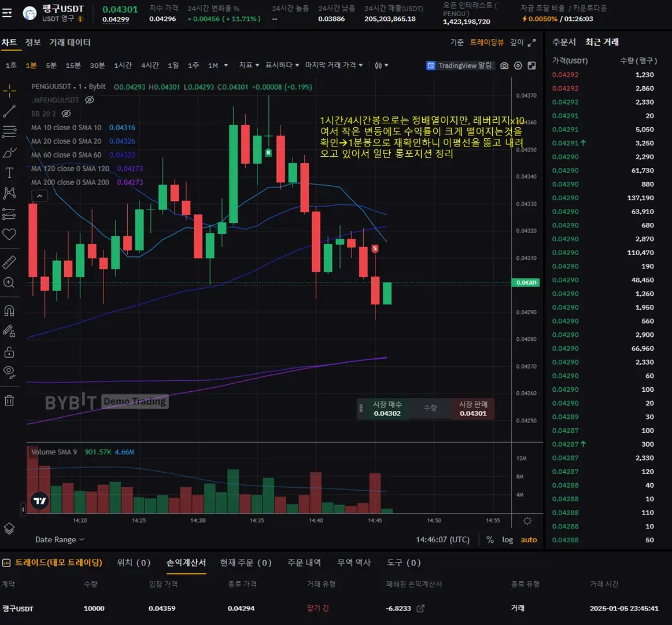Viewport: 672px width, 625px height.
Task: Select the brush drawing tool
Action: tap(9, 152)
